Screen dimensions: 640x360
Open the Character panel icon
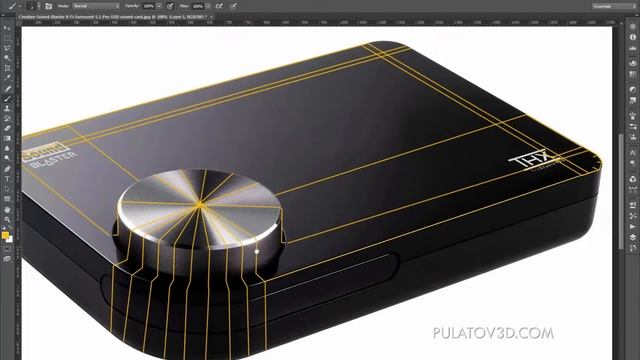coord(633,153)
